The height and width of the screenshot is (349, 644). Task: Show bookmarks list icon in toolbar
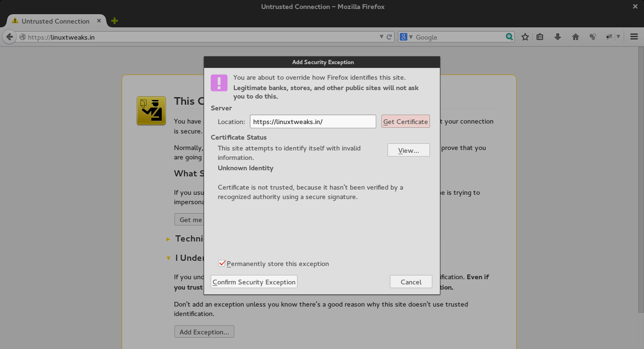540,37
